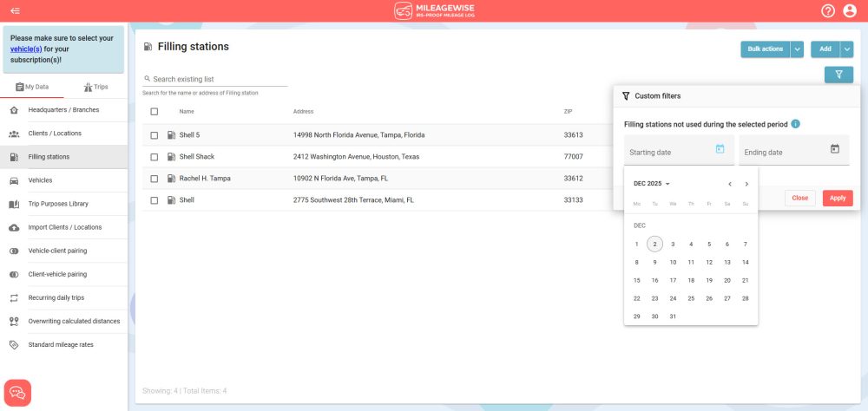Screen dimensions: 868x411
Task: Check the box for Shell 5
Action: click(x=155, y=135)
